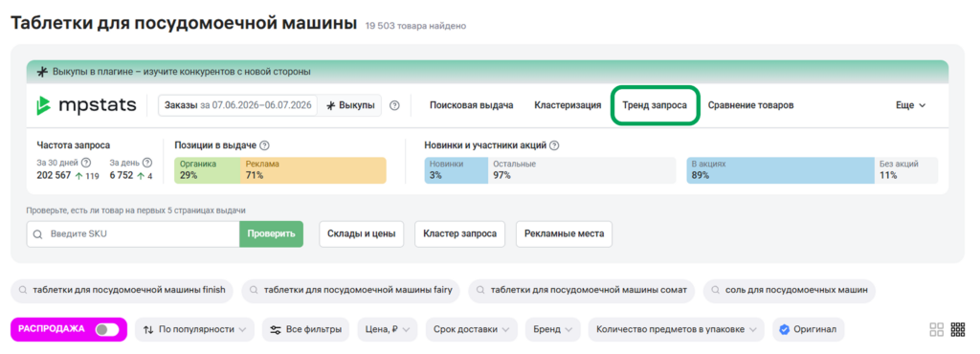Click the 30-day frequency value 202 567
Image resolution: width=980 pixels, height=354 pixels.
[x=54, y=175]
